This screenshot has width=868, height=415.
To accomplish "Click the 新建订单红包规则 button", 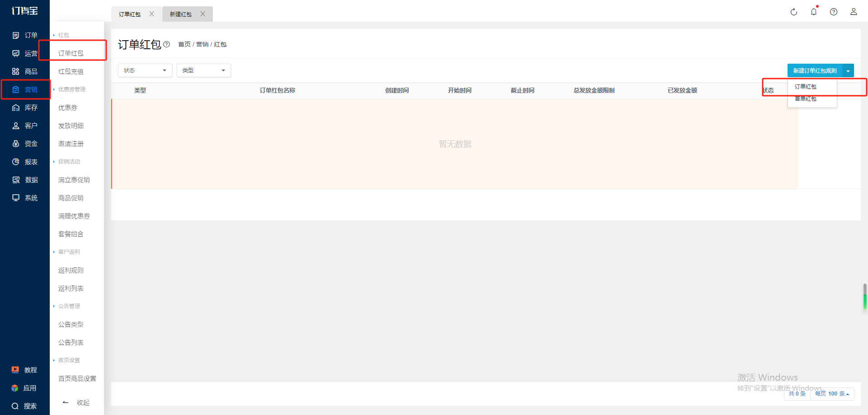I will [815, 71].
